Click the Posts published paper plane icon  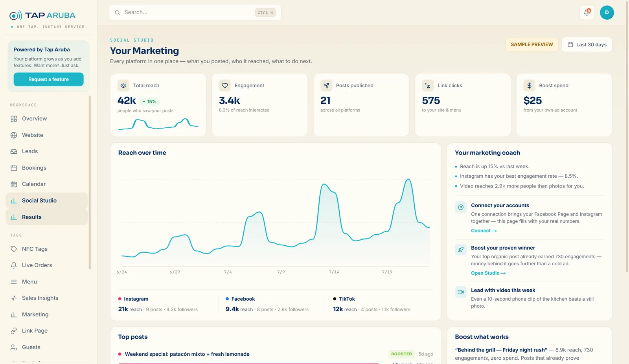tap(326, 85)
